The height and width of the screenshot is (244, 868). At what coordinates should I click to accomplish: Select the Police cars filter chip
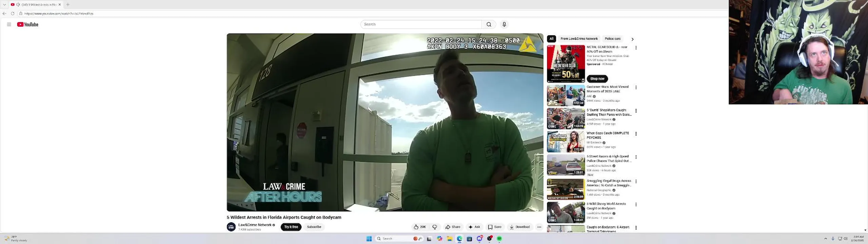(x=613, y=39)
